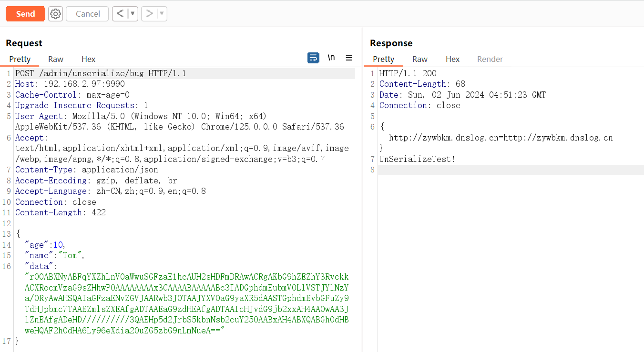Click the "data": key in request body

click(41, 266)
